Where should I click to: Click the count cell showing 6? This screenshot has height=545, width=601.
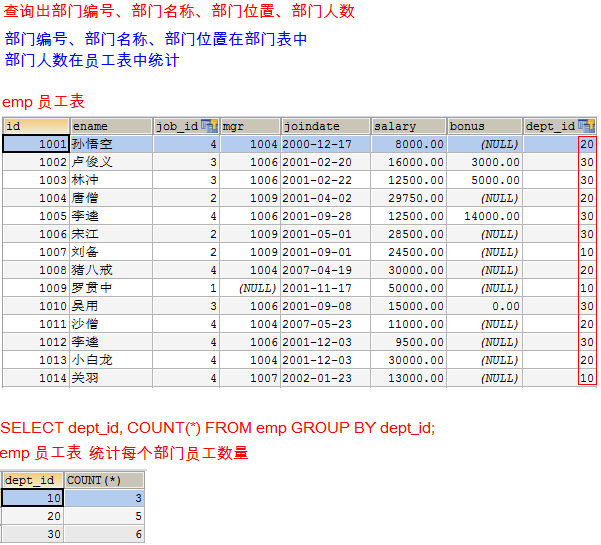tap(104, 534)
